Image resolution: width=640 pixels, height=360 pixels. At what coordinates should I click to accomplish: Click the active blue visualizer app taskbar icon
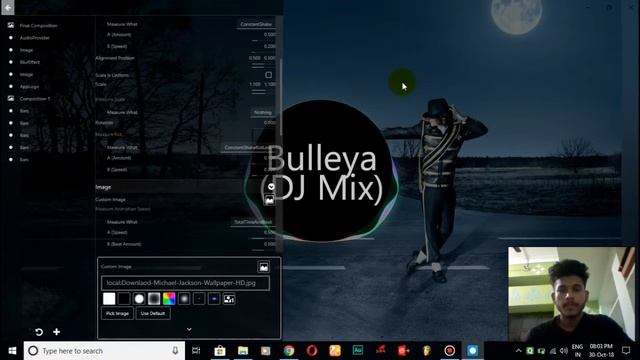(472, 351)
